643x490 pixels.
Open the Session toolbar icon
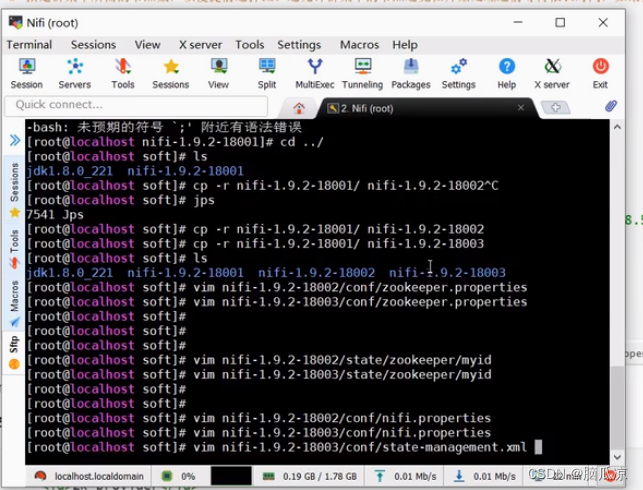pyautogui.click(x=27, y=73)
